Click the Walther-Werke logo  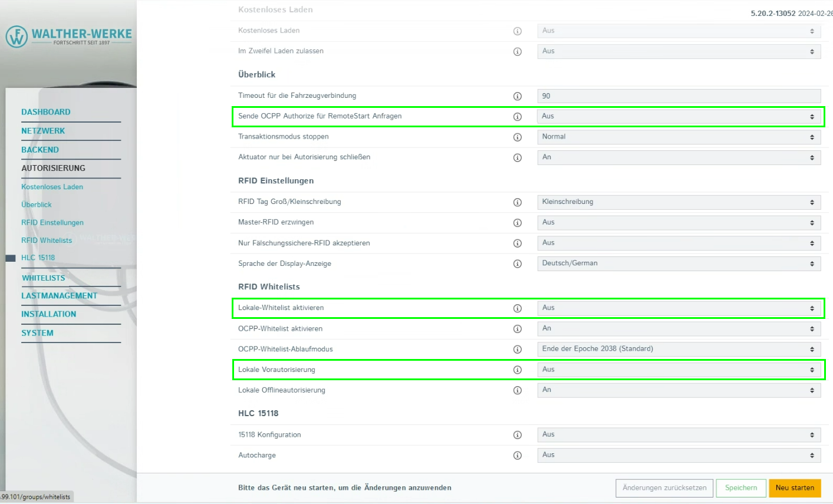coord(68,37)
